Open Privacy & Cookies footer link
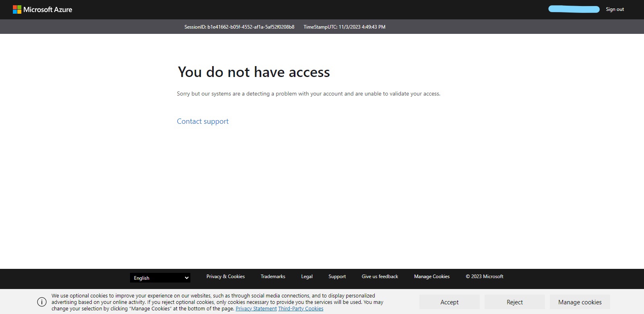 [x=225, y=277]
